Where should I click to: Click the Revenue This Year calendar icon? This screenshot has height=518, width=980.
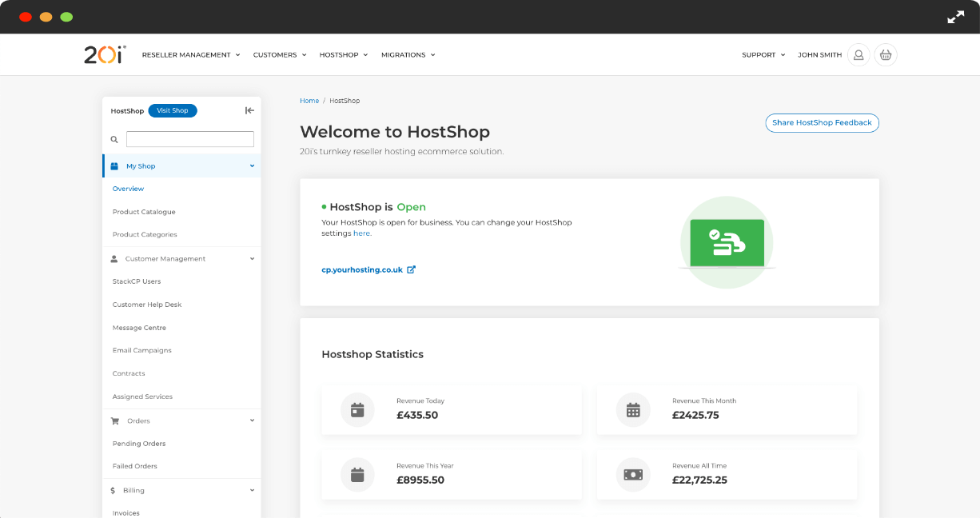click(x=357, y=475)
